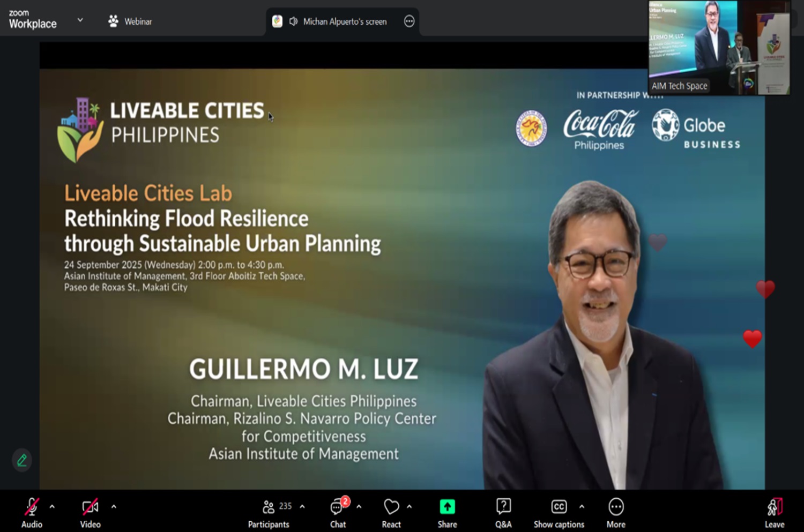
Task: Select the AIM Tech Space video thumbnail
Action: [x=719, y=48]
